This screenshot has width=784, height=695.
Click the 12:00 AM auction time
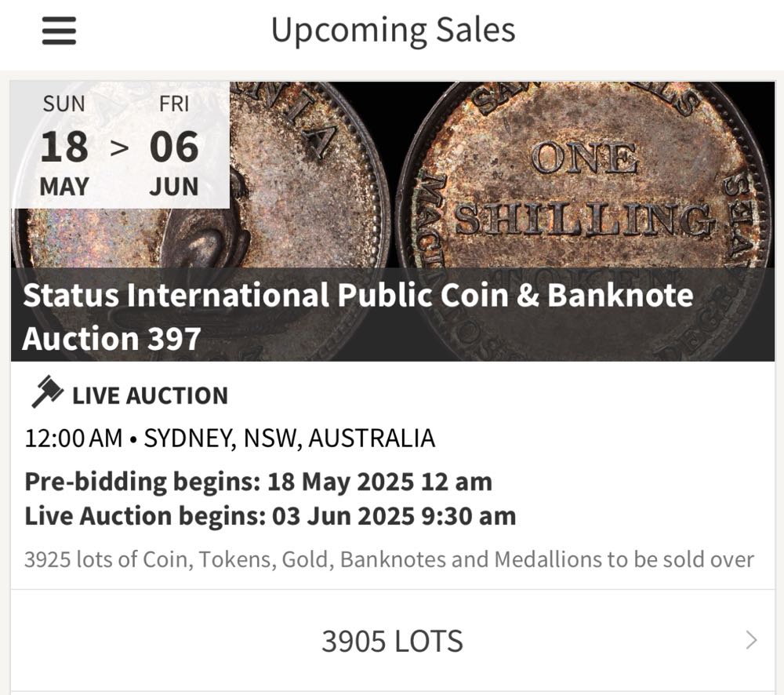73,438
